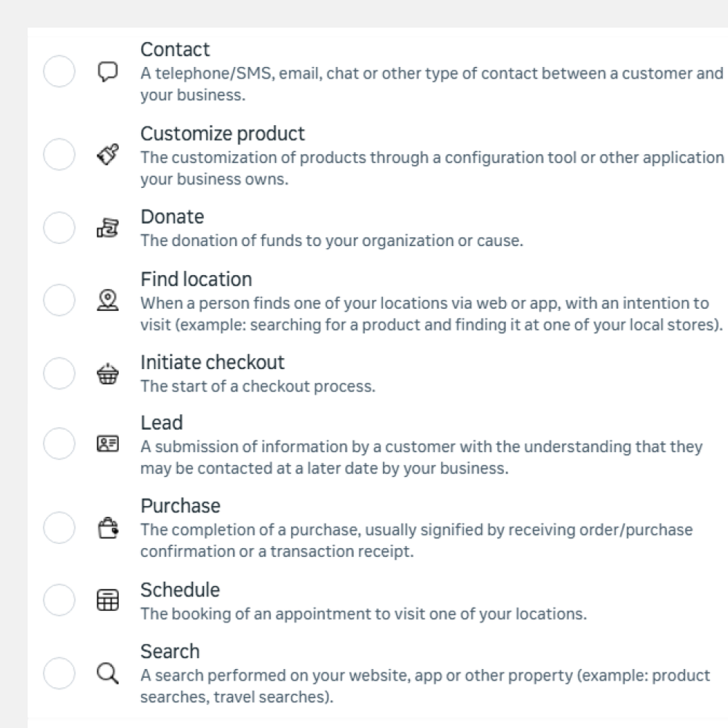Select the Find location radio button
728x728 pixels.
click(x=59, y=300)
